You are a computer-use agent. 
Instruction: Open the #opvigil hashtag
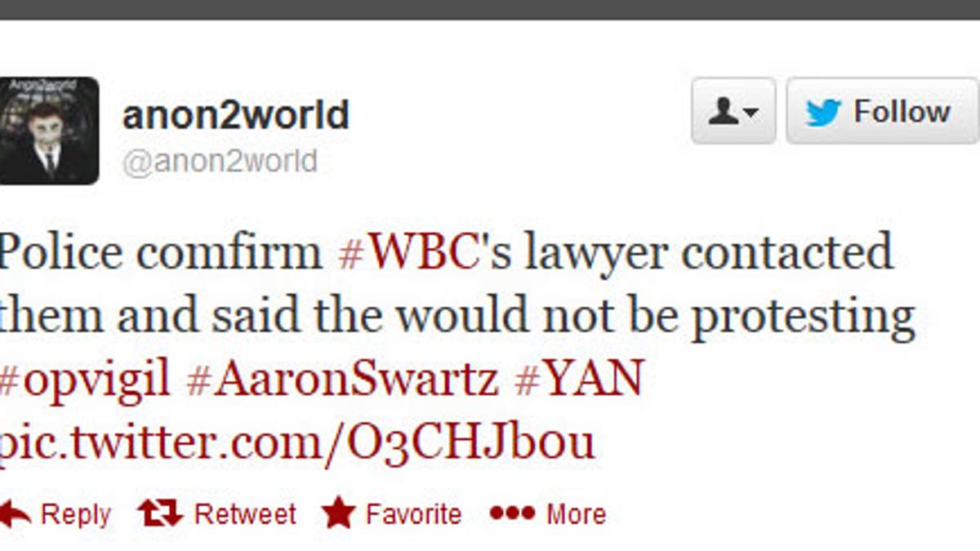tap(84, 379)
